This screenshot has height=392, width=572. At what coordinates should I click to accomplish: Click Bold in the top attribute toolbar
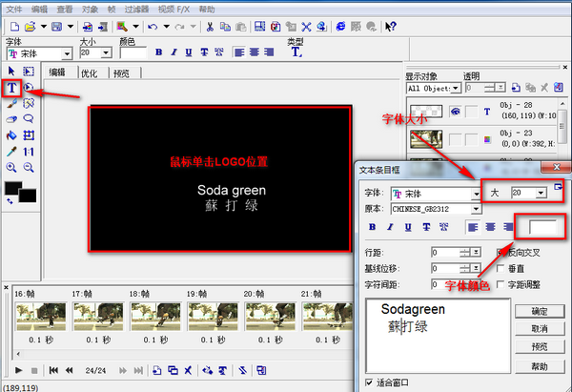158,52
